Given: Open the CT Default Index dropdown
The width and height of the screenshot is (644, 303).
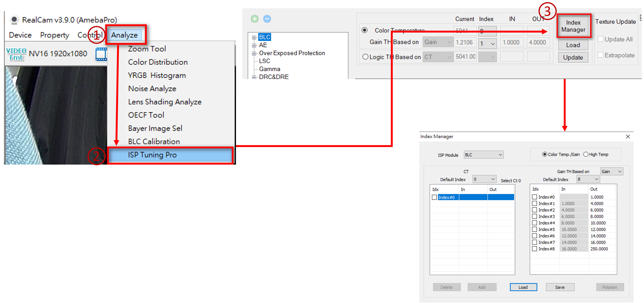Looking at the screenshot, I should [484, 179].
